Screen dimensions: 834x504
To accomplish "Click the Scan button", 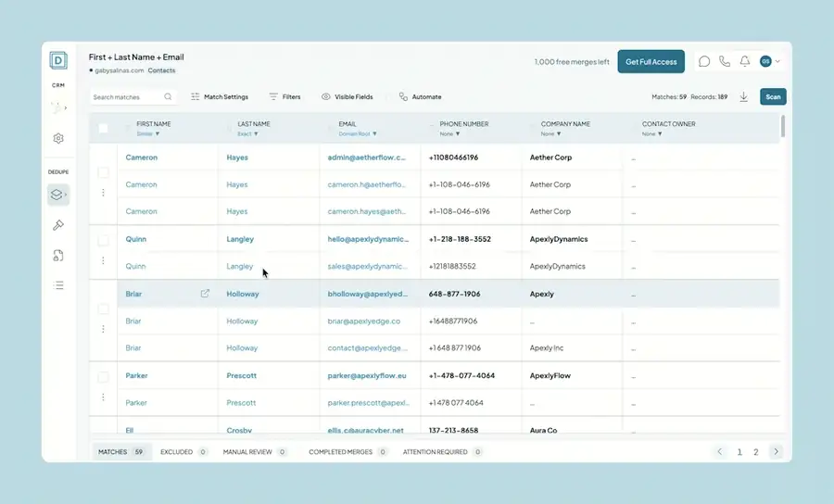I will coord(773,96).
